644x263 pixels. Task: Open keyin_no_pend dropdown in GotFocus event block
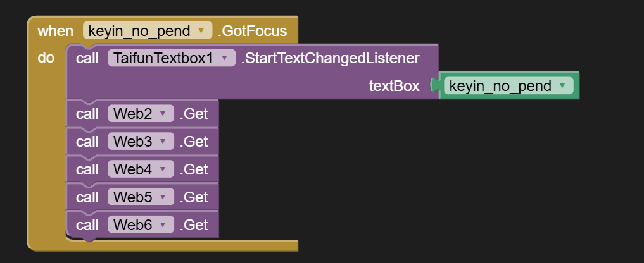tap(201, 30)
